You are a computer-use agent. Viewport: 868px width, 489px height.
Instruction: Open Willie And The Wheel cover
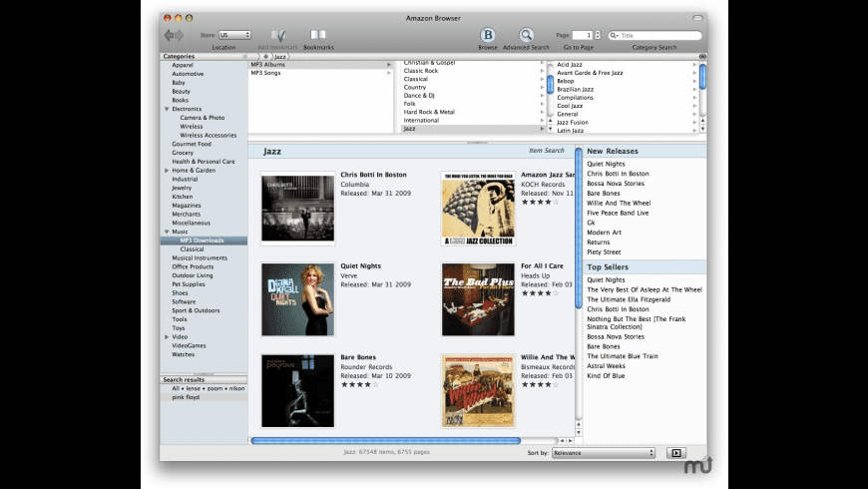tap(478, 391)
